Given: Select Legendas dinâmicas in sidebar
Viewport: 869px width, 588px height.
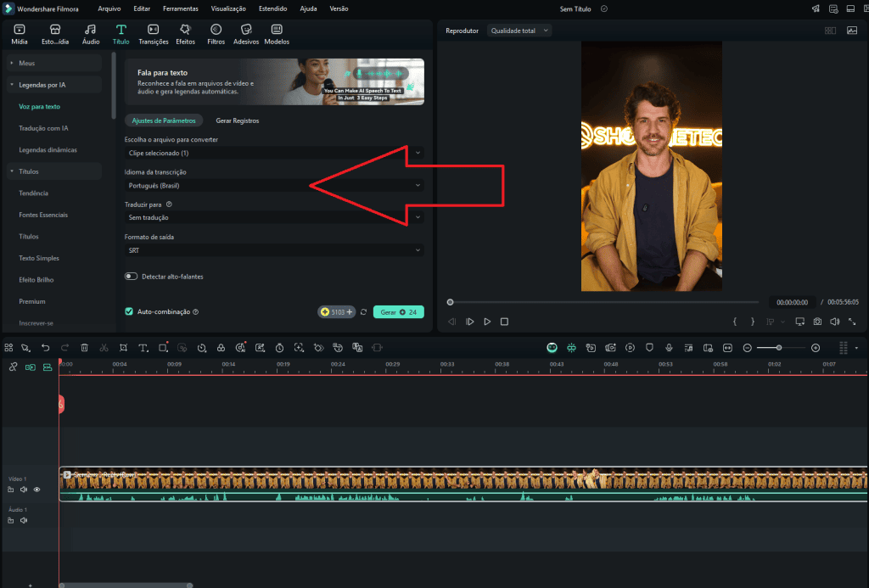Looking at the screenshot, I should (48, 150).
